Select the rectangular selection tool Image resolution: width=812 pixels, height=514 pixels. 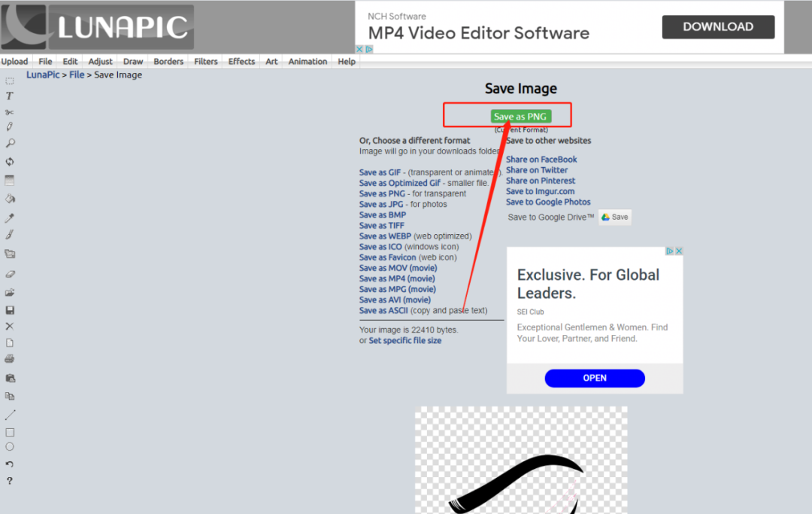9,81
